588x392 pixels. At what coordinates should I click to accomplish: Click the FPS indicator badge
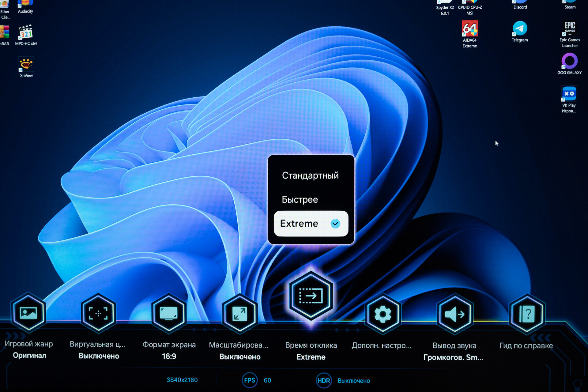[249, 380]
